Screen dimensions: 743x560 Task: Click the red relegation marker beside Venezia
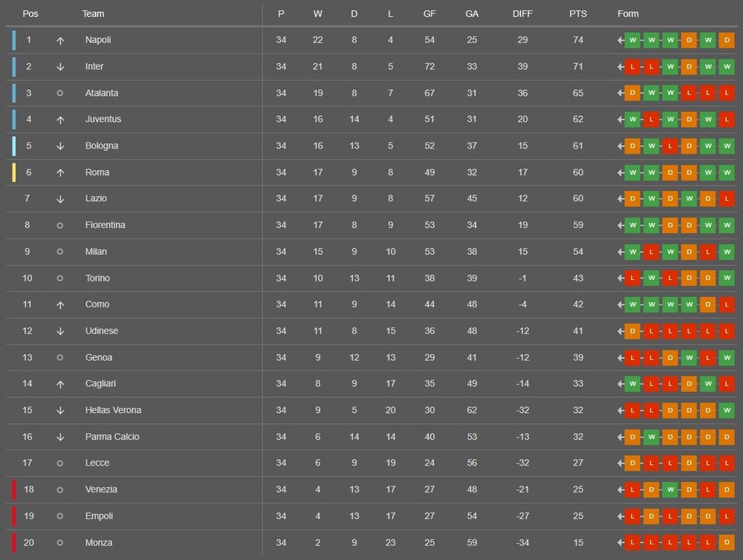13,489
